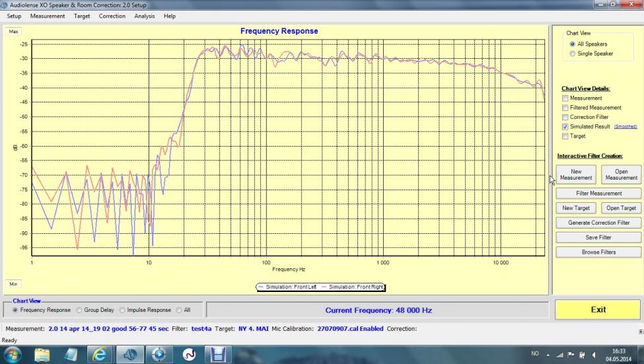Click the NO language indicator

point(535,353)
